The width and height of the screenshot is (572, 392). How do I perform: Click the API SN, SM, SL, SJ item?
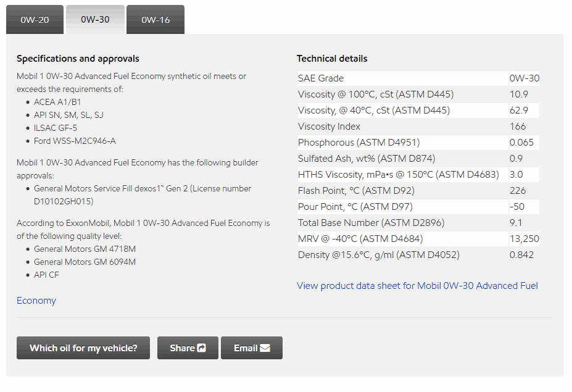68,115
